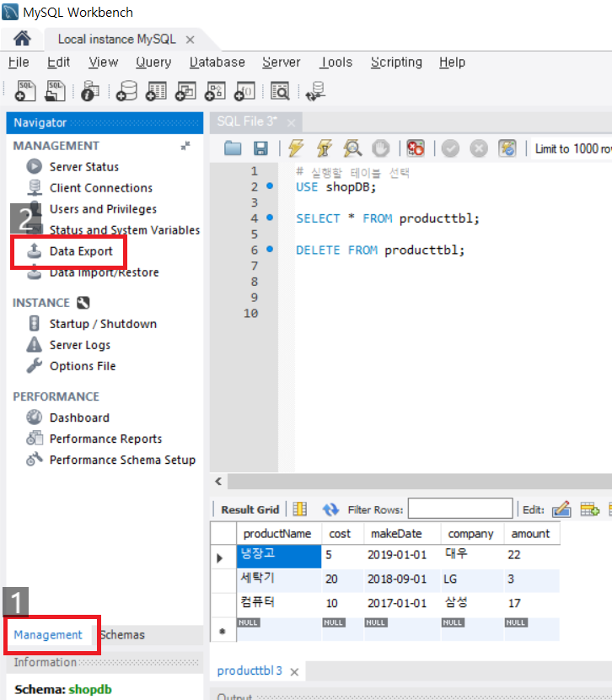The width and height of the screenshot is (612, 700).
Task: Search table data toolbar icon
Action: pyautogui.click(x=280, y=91)
